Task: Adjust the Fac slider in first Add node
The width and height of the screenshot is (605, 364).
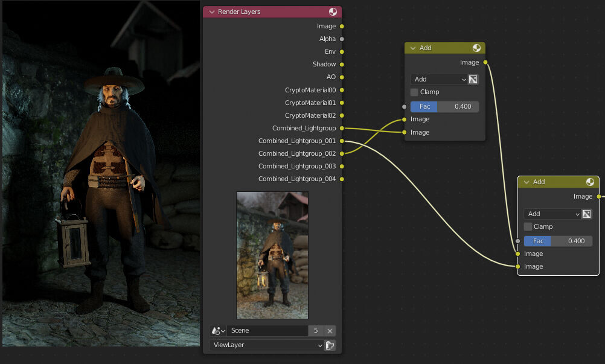Action: pyautogui.click(x=444, y=107)
